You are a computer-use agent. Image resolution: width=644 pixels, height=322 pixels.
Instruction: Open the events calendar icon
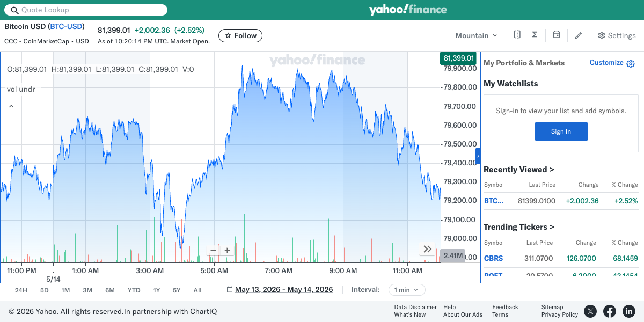pyautogui.click(x=557, y=35)
